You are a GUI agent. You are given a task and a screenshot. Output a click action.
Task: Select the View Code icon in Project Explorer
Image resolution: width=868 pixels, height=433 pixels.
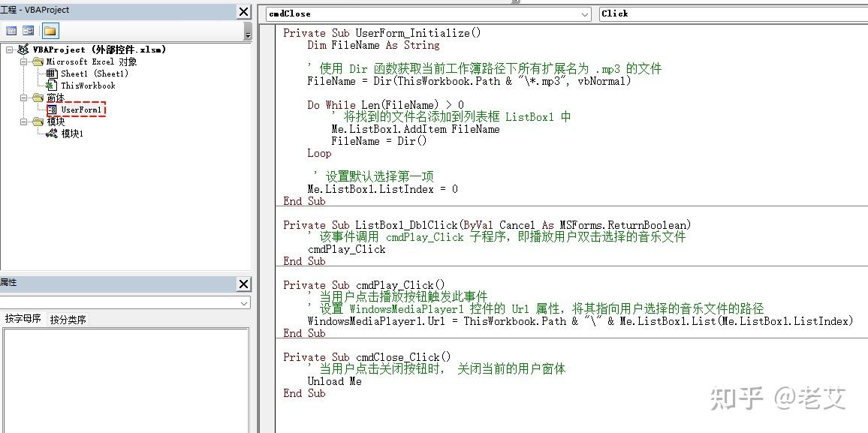[11, 30]
